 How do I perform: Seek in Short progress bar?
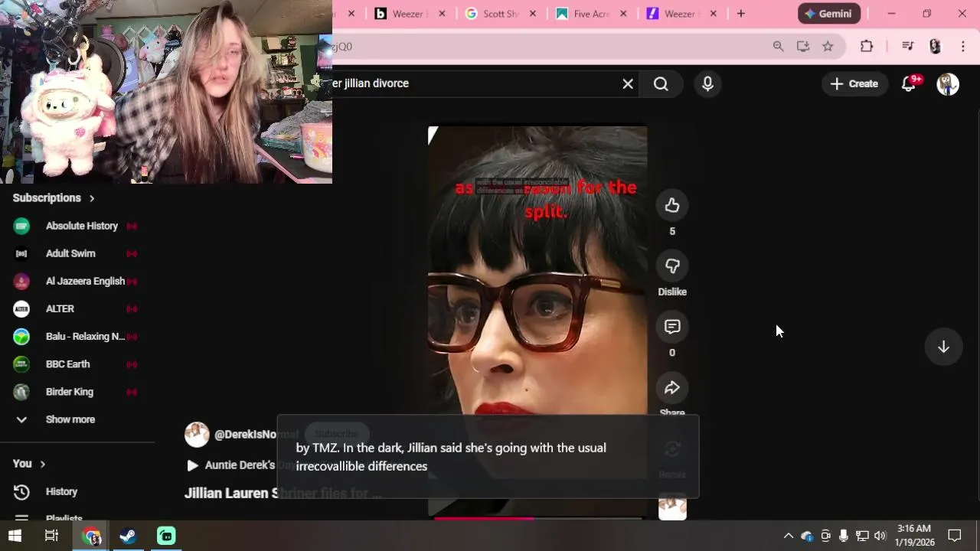tap(537, 518)
